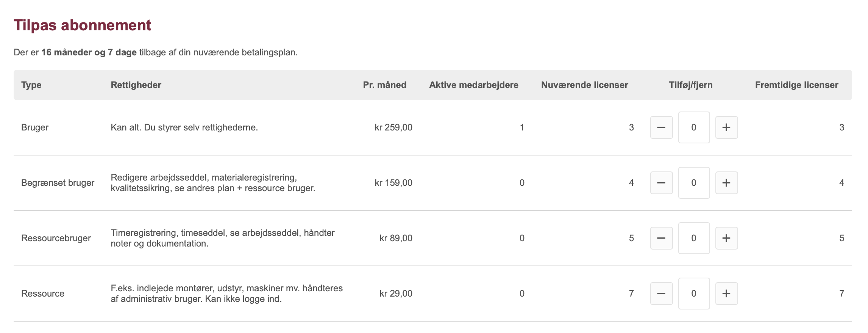Click the Aktive medarbejdere column header
The image size is (868, 333).
(x=474, y=85)
